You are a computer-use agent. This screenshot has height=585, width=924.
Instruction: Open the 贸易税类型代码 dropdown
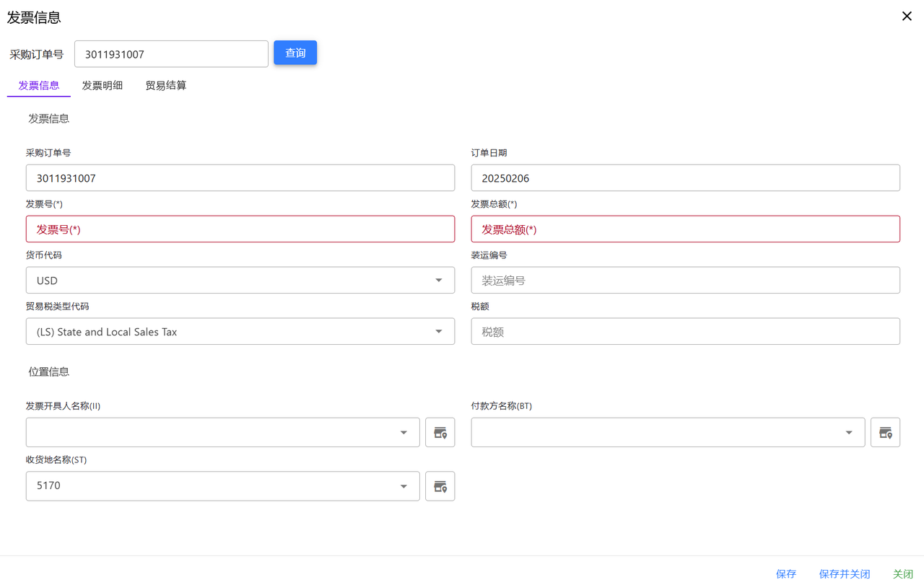pyautogui.click(x=438, y=332)
